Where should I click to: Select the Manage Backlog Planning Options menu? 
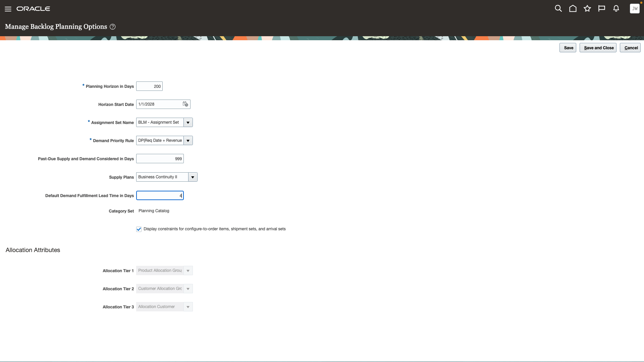click(56, 26)
